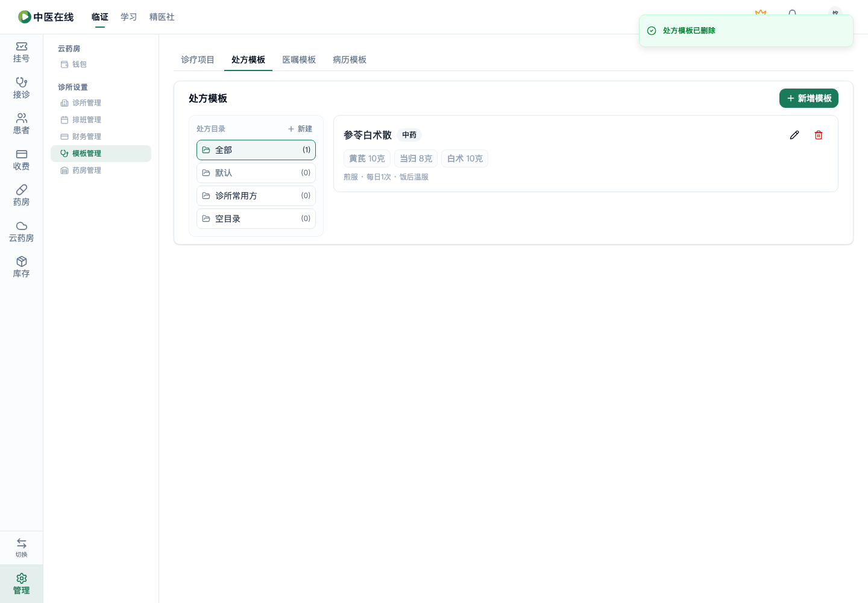Viewport: 868px width, 603px height.
Task: Select the 默认 folder in 处方目录
Action: pyautogui.click(x=256, y=173)
